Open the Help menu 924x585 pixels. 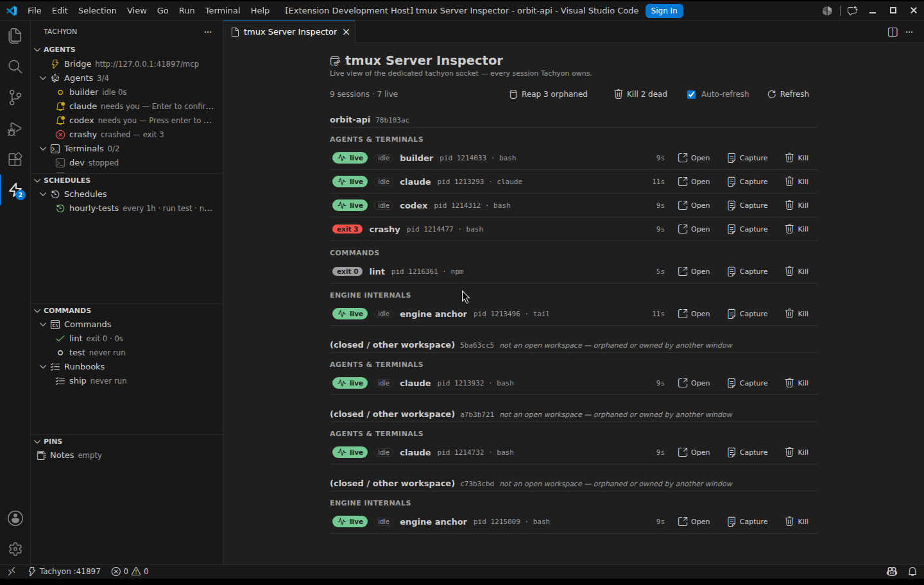pos(260,10)
